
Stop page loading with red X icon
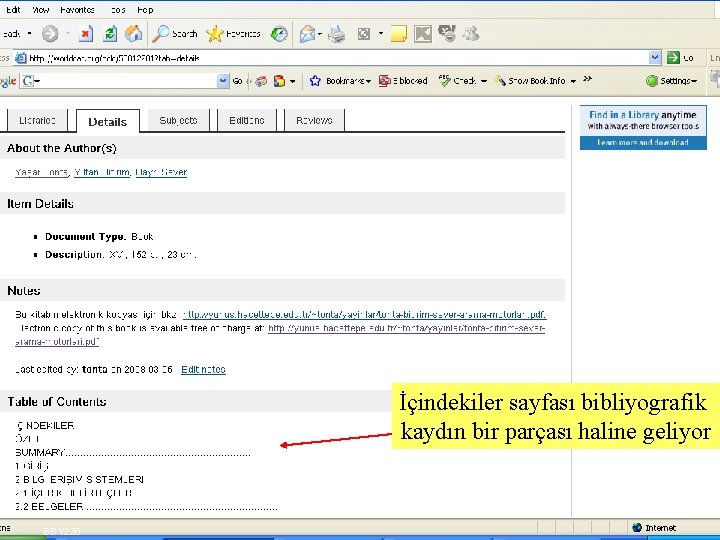(85, 34)
